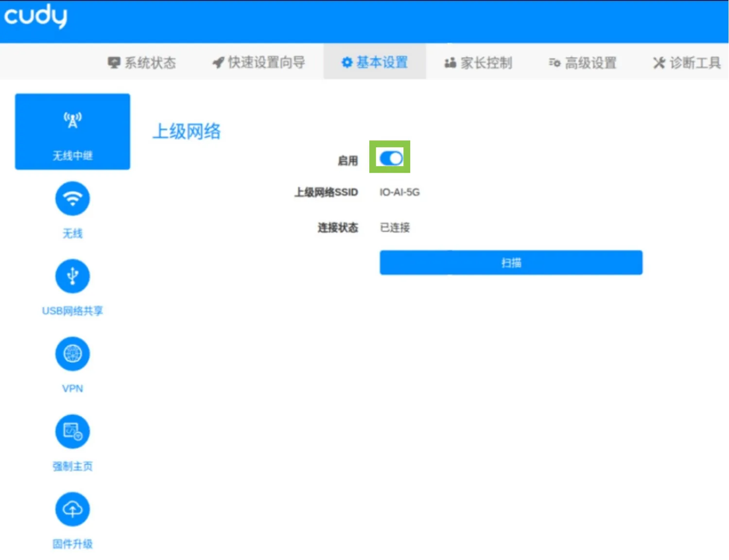Switch to the 系统状态 tab
729x560 pixels.
point(142,63)
